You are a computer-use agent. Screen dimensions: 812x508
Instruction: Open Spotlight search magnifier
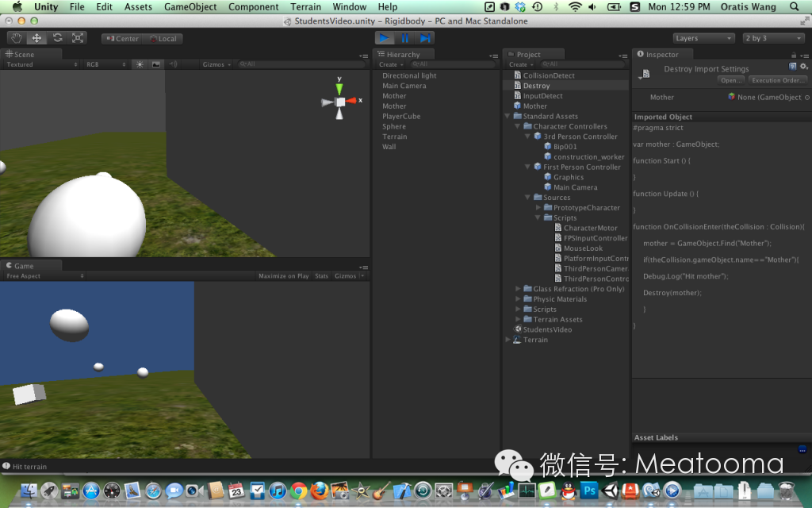[x=794, y=6]
